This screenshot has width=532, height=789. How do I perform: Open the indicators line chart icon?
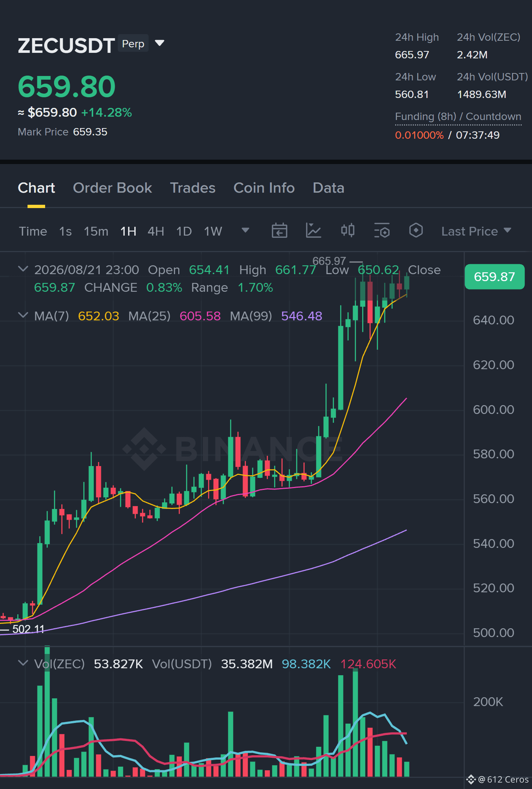313,230
